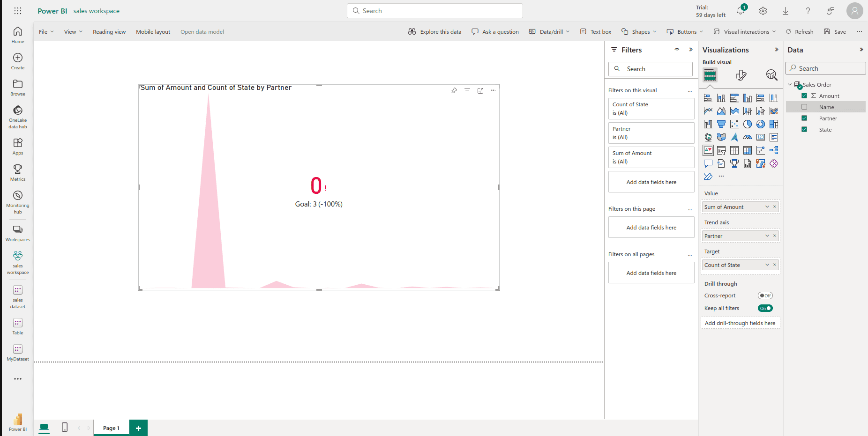Select the decomposition tree visual

[x=774, y=150]
